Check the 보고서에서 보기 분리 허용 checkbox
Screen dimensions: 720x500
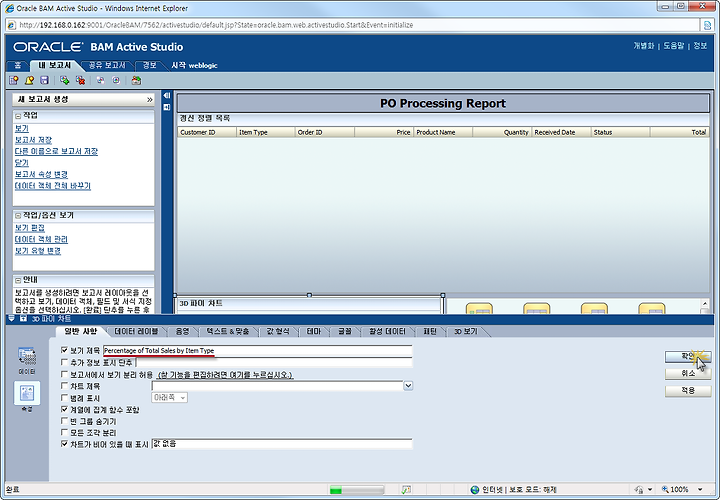tap(64, 375)
